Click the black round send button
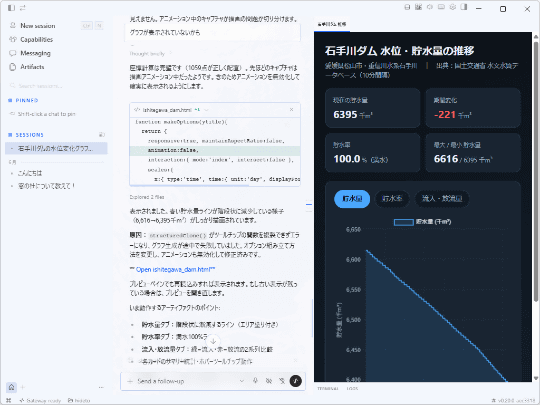This screenshot has height=405, width=540. coord(295,381)
